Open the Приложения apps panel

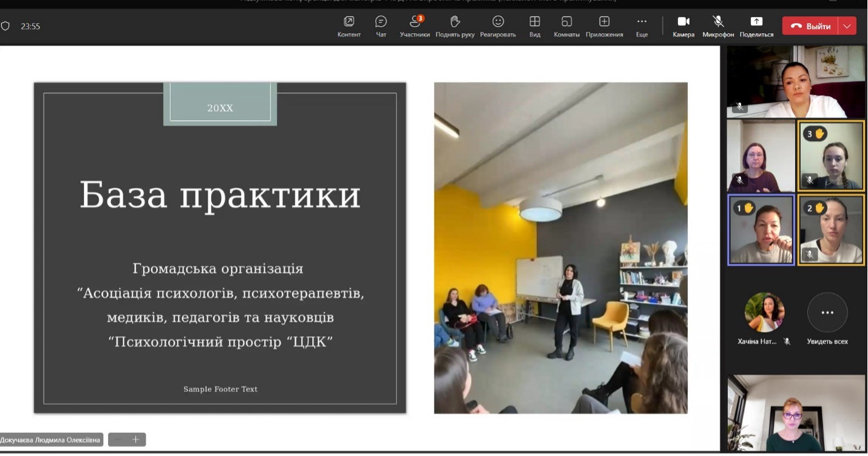coord(604,26)
